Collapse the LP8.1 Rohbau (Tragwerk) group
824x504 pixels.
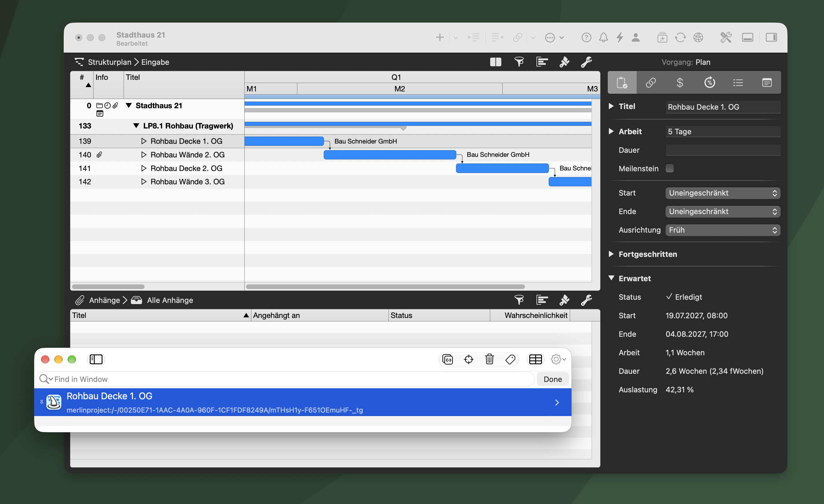tap(136, 126)
